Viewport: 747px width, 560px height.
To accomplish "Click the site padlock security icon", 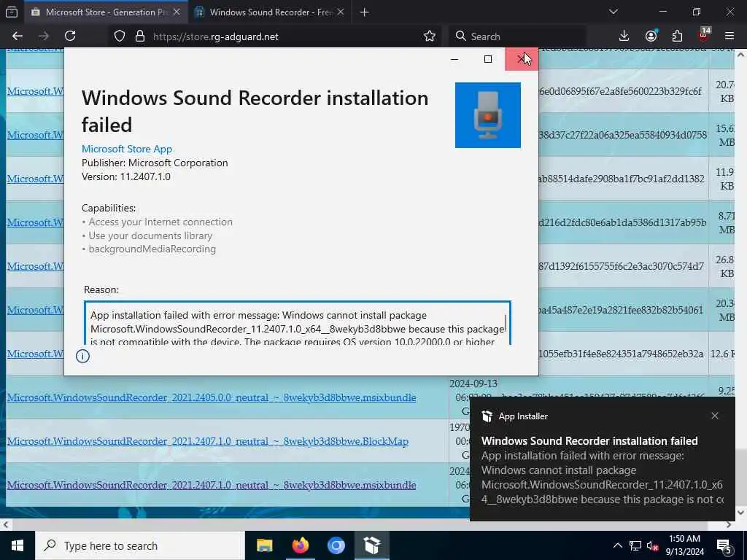I will (x=139, y=36).
